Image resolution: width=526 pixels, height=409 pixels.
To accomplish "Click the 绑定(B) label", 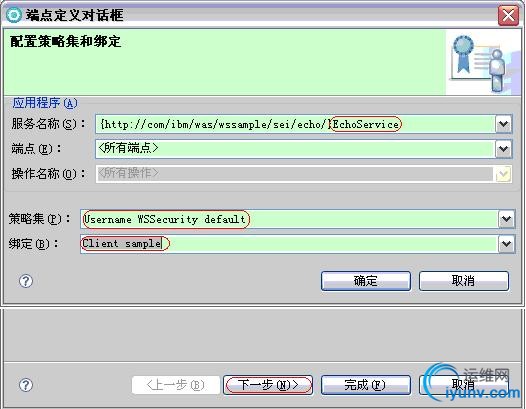I will click(x=33, y=244).
